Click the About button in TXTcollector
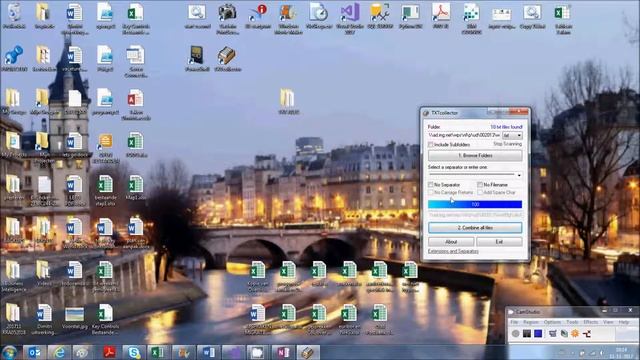Image resolution: width=640 pixels, height=360 pixels. (x=451, y=242)
